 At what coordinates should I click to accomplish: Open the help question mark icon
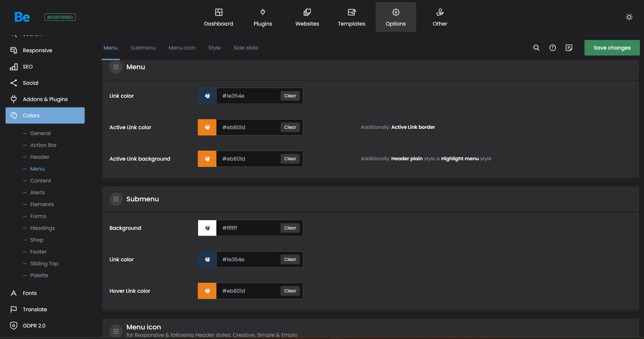pyautogui.click(x=552, y=48)
